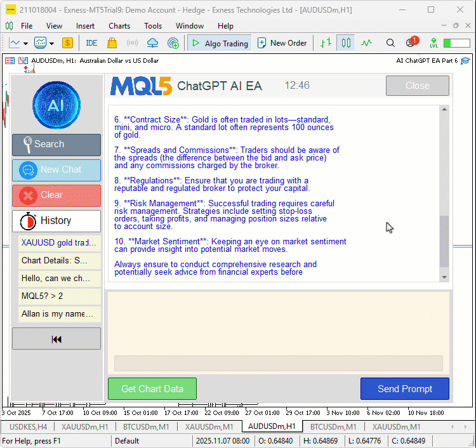Expand the chart type dropdown arrow

26,43
